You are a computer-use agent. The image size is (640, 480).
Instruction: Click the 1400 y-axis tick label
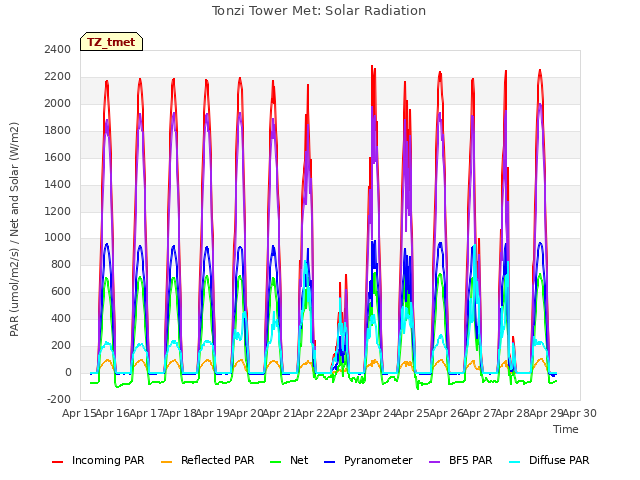58,184
